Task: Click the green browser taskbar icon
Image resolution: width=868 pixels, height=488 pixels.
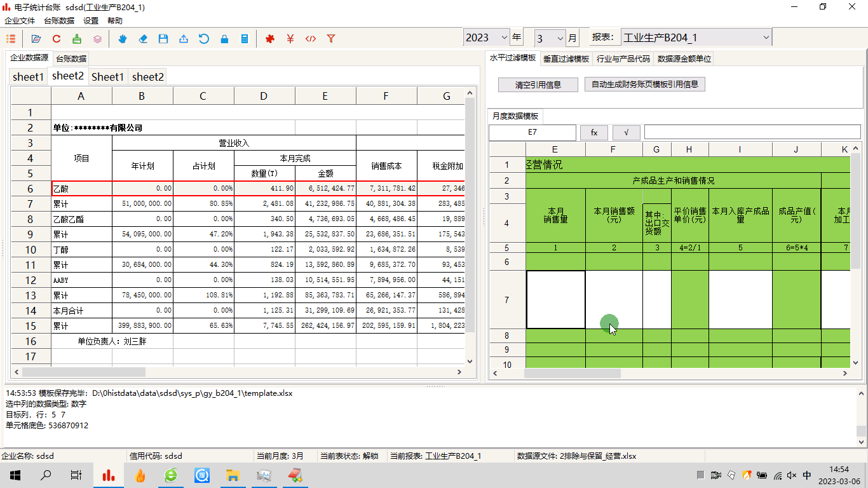Action: coord(171,475)
